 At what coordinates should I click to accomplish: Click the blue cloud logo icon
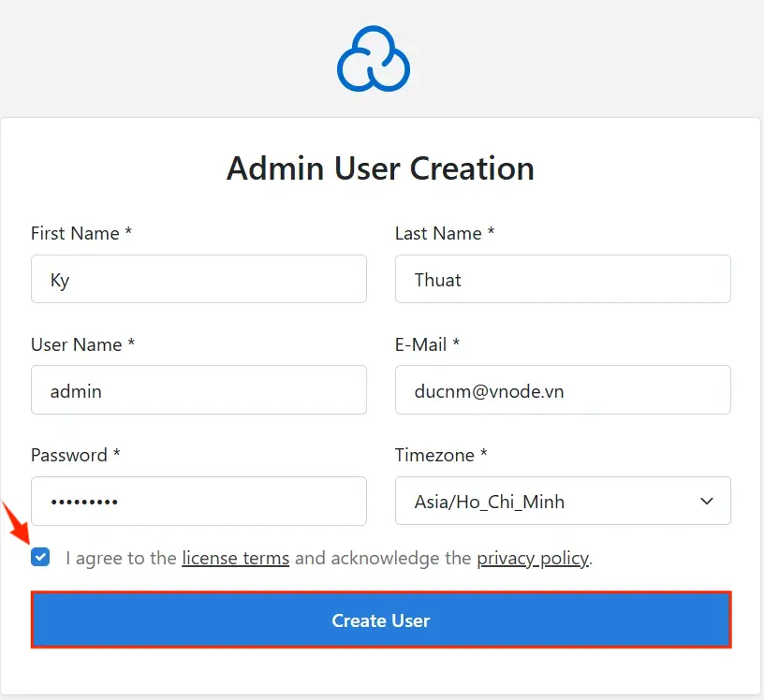[x=373, y=58]
